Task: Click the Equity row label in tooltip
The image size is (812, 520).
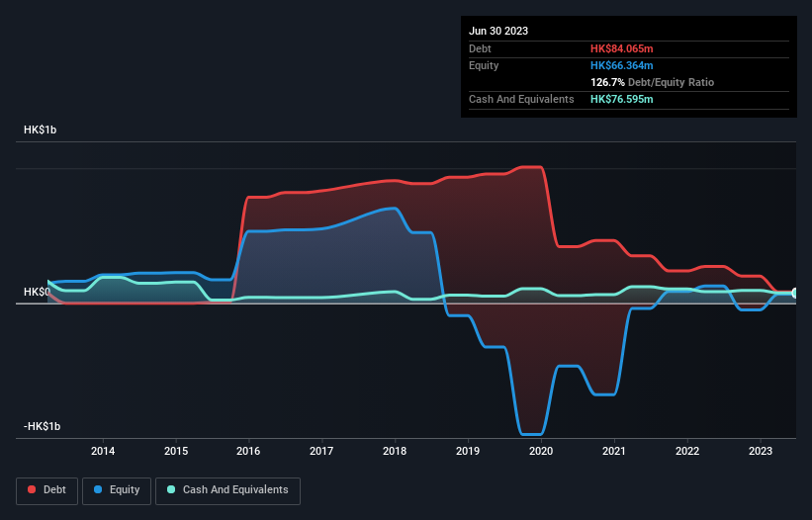Action: tap(484, 65)
